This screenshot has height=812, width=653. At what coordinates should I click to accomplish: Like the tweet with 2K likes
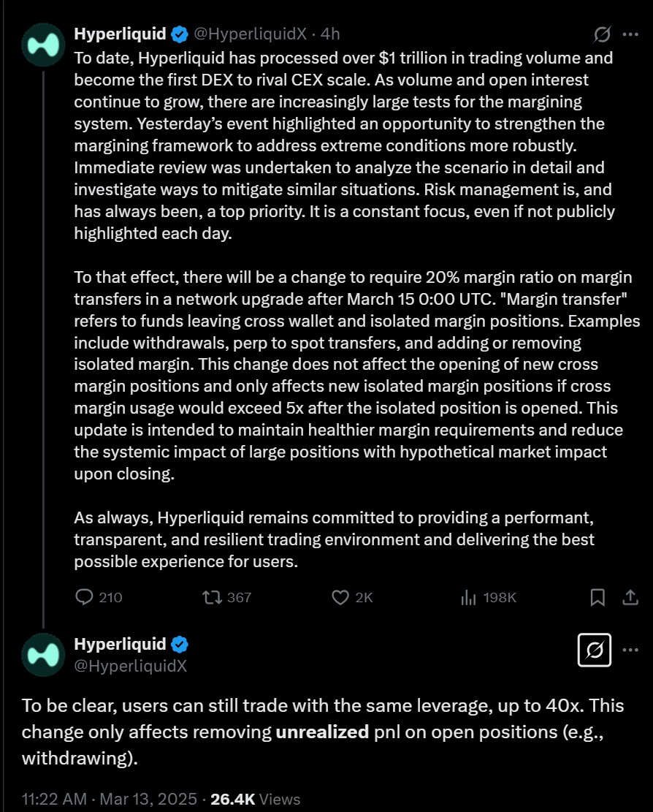click(x=340, y=597)
